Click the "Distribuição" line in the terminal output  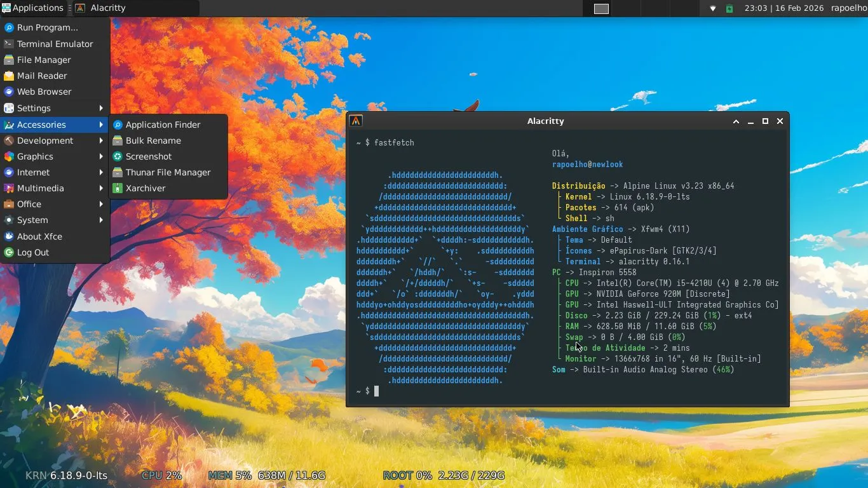click(643, 186)
